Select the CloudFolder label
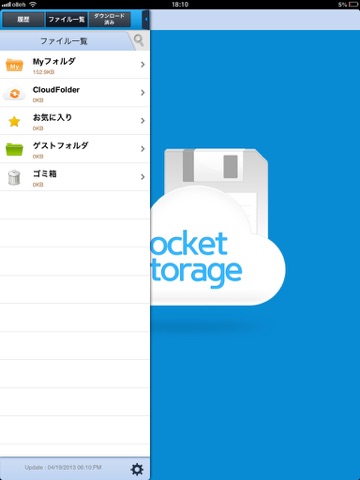This screenshot has height=480, width=360. click(x=56, y=90)
